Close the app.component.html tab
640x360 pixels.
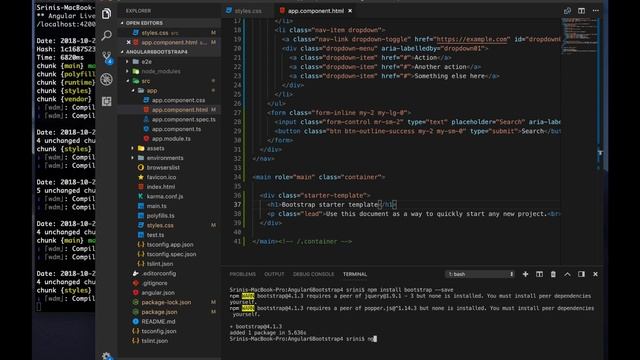[x=350, y=11]
